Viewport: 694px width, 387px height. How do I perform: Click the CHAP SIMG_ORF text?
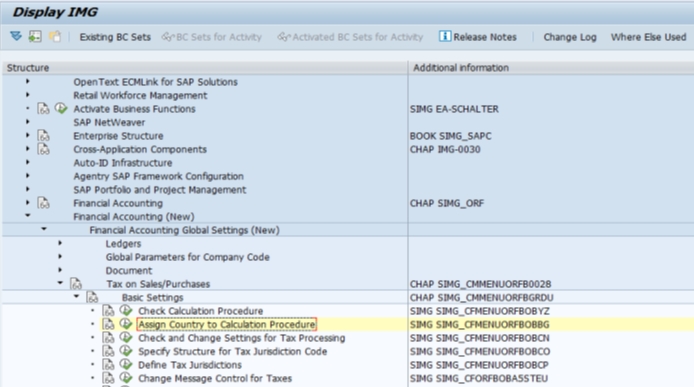point(447,203)
